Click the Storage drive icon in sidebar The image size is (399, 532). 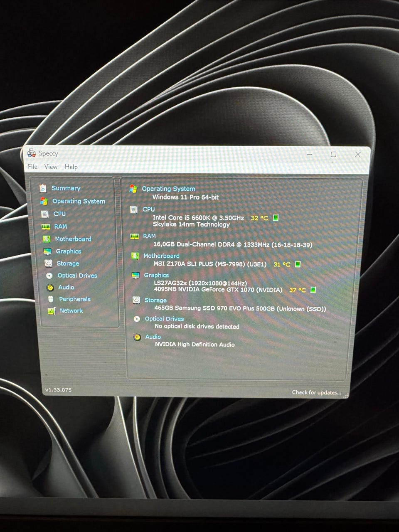(x=49, y=264)
